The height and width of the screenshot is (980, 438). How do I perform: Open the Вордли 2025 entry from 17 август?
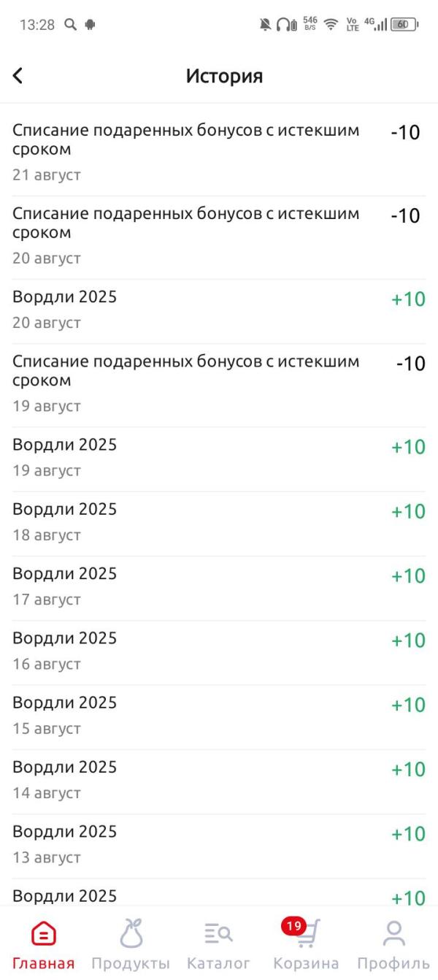tap(219, 588)
